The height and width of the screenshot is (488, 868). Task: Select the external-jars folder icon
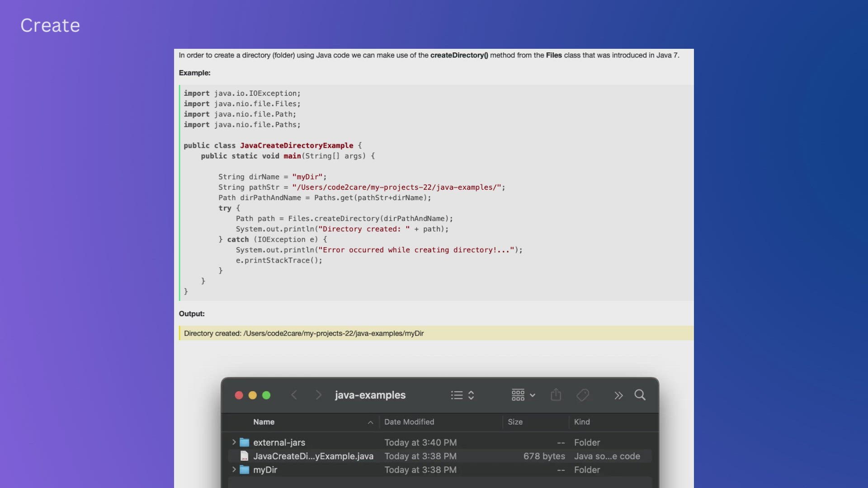pyautogui.click(x=245, y=442)
